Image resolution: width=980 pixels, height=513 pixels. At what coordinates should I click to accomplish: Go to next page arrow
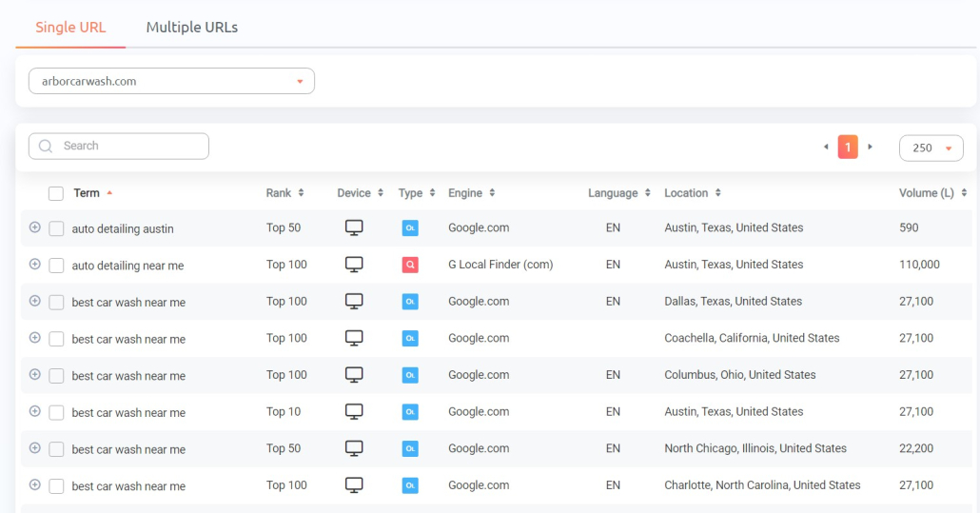click(870, 147)
